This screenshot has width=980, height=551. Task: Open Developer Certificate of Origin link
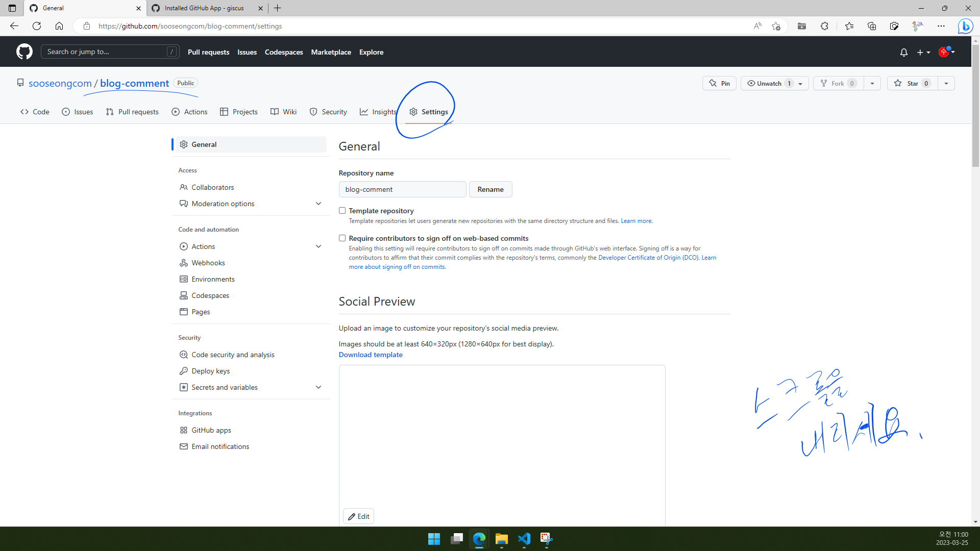point(648,258)
